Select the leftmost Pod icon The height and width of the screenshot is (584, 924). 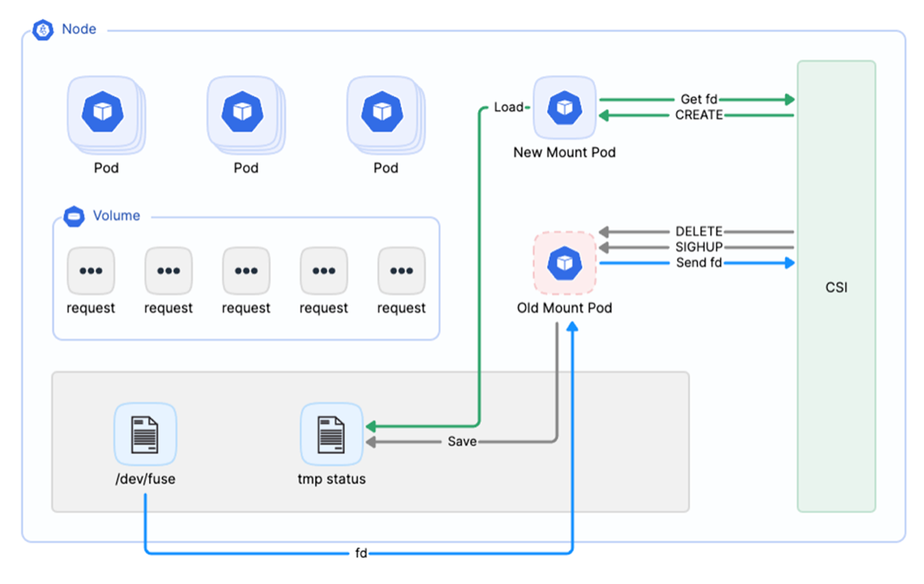[x=103, y=112]
